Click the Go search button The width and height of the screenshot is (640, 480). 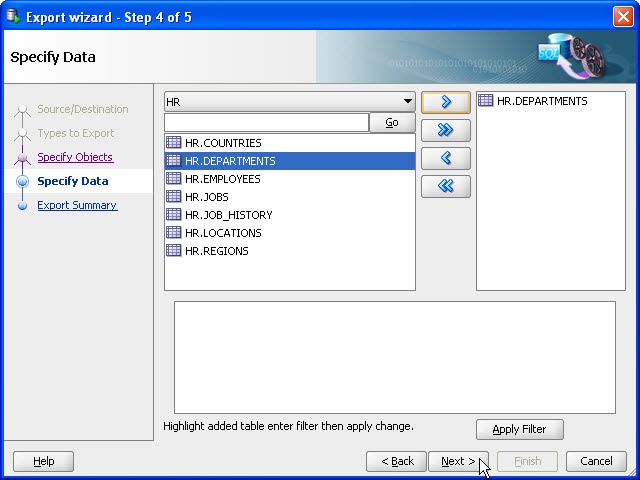click(x=392, y=122)
